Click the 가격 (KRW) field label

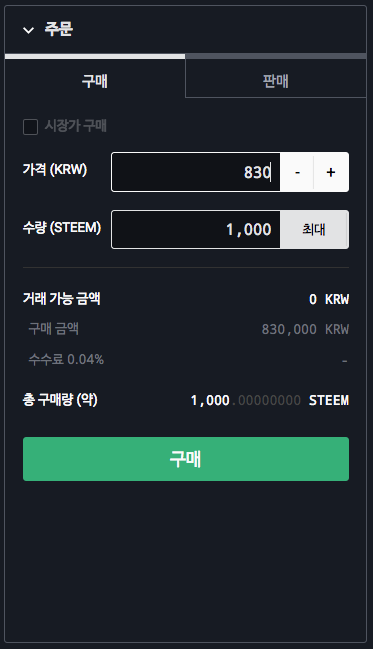coord(55,170)
